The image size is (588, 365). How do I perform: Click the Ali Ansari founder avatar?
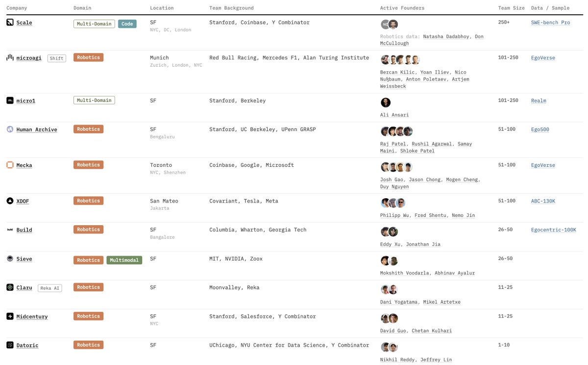(x=386, y=103)
